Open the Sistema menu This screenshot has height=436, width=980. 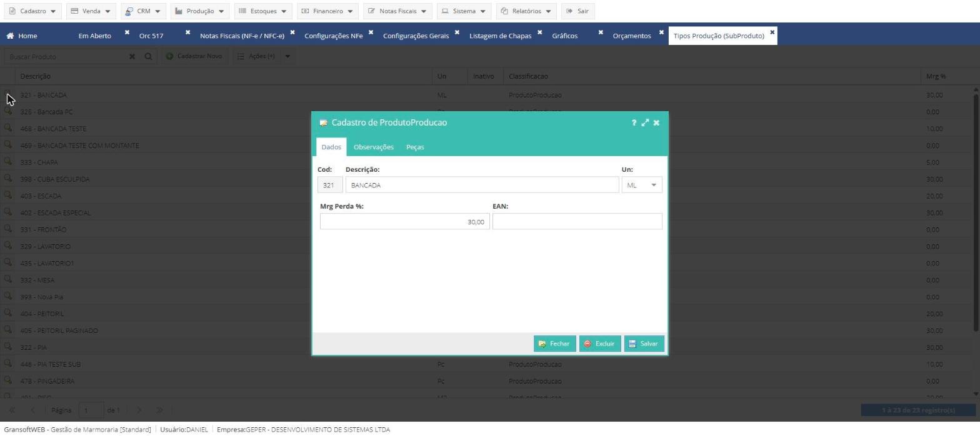464,11
